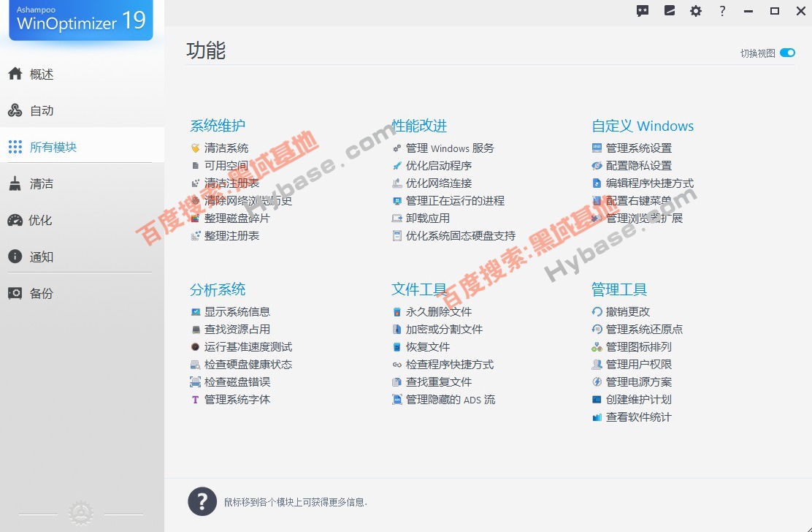Screen dimensions: 812x532
Task: Click icon beside 检查磁盘错误
Action: (195, 382)
